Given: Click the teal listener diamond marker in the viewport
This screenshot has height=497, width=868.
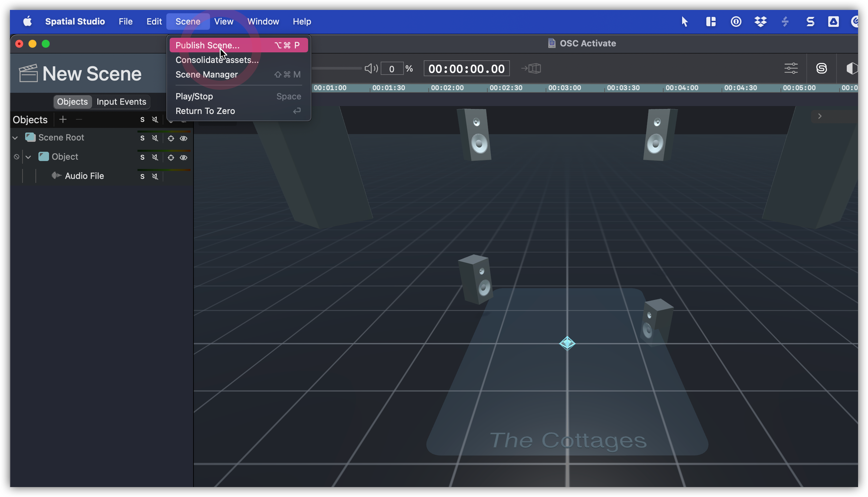Looking at the screenshot, I should point(567,343).
